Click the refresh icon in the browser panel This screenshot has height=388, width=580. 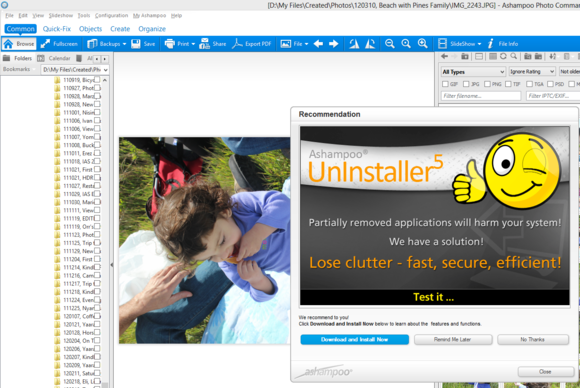(503, 56)
